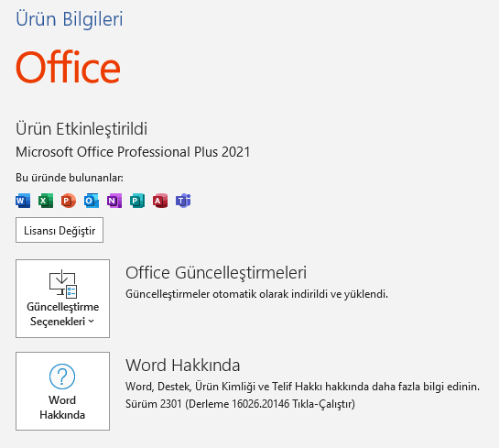Click the PowerPoint app icon
499x448 pixels.
pyautogui.click(x=69, y=201)
